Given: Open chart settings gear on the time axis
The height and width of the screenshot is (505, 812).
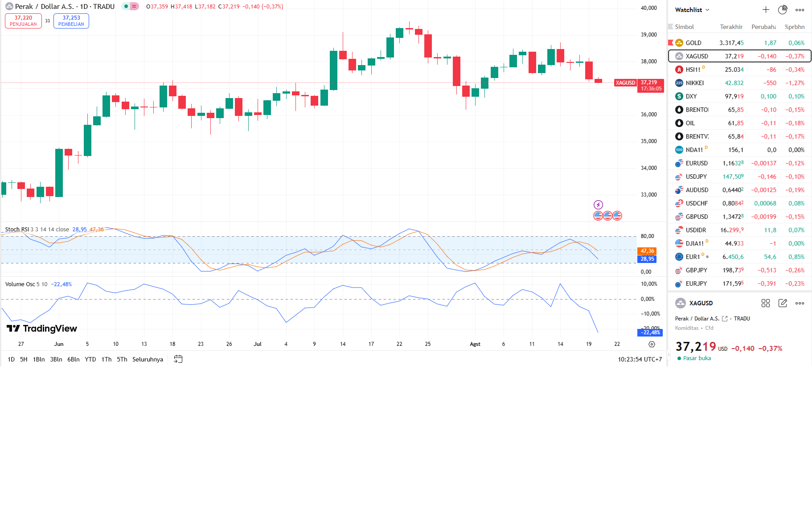Looking at the screenshot, I should (x=652, y=344).
